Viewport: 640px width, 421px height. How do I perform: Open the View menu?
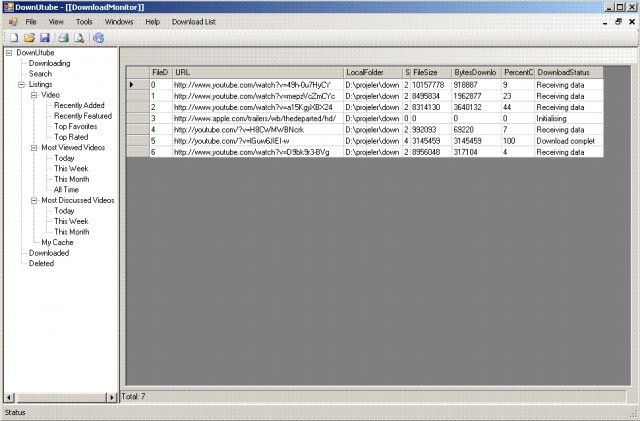[x=56, y=22]
